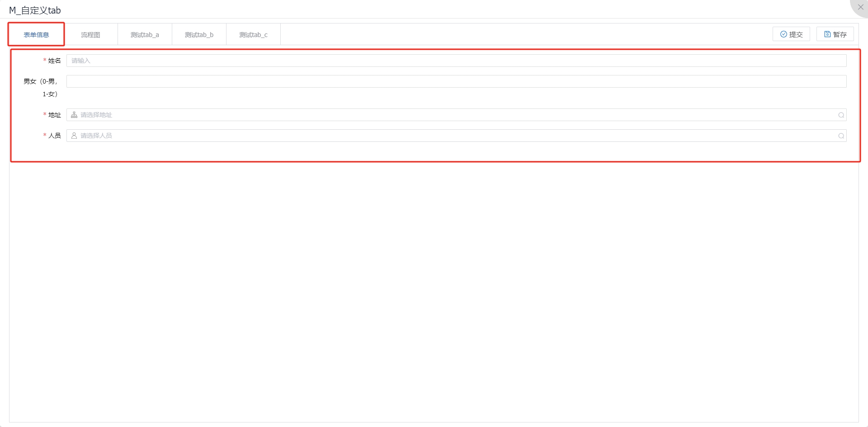This screenshot has width=868, height=427.
Task: Open the 测试tab_a tab
Action: (x=145, y=34)
